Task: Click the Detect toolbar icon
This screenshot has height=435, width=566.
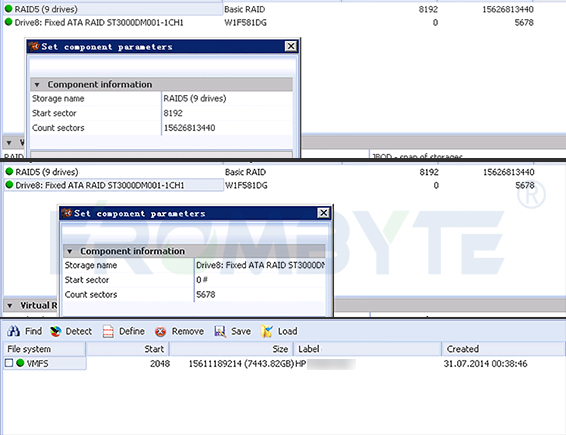Action: (x=56, y=331)
